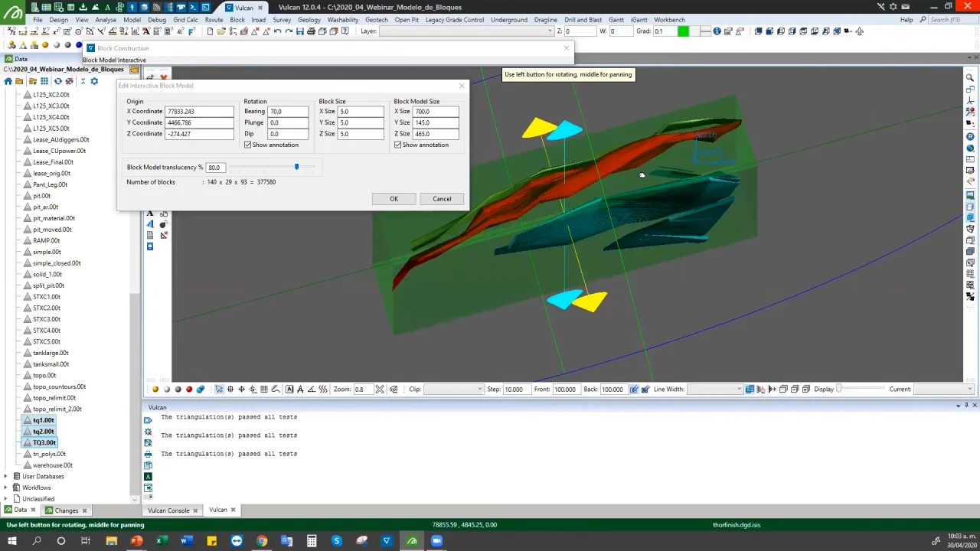Click OK in Edit Interactive Block Model
The height and width of the screenshot is (551, 980).
[394, 199]
